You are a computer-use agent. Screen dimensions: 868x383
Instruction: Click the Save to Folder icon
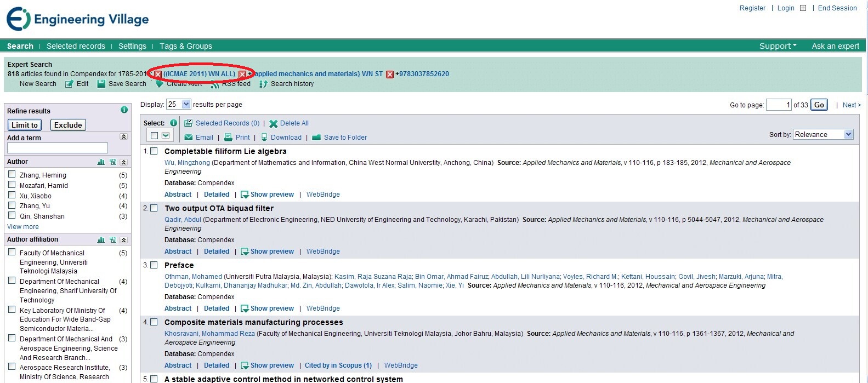[316, 138]
